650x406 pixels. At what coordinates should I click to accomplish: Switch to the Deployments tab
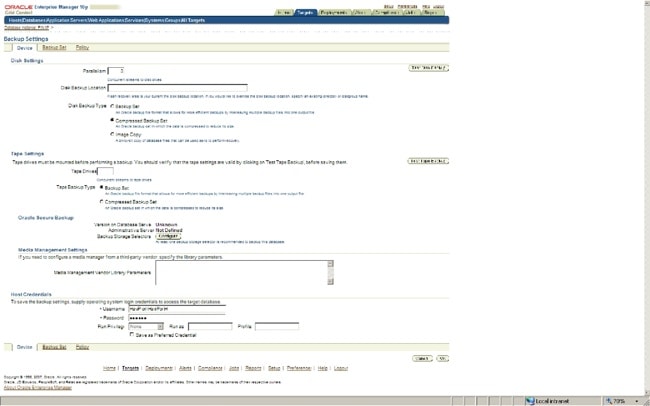334,12
